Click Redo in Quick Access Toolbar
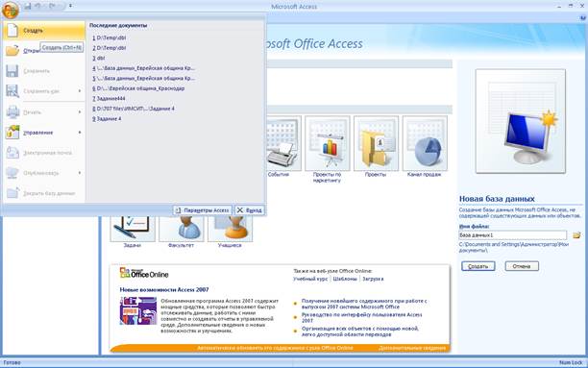Image resolution: width=588 pixels, height=368 pixels. [53, 7]
